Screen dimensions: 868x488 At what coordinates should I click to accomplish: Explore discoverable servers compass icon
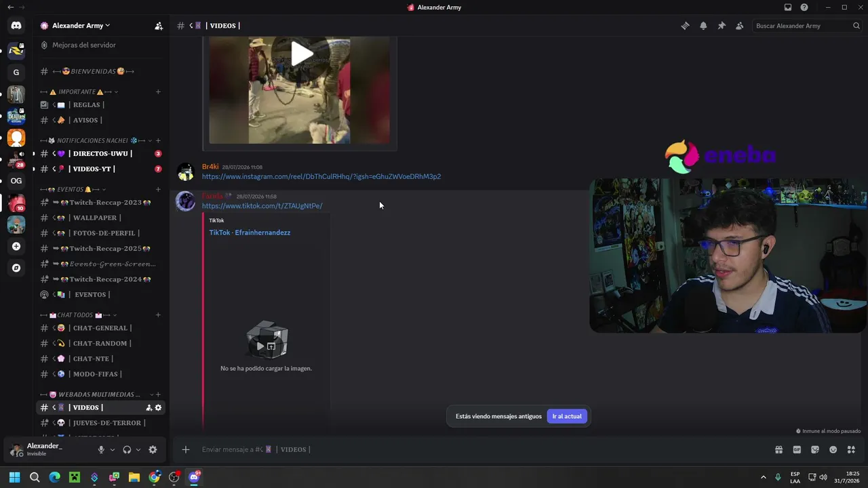[x=16, y=268]
